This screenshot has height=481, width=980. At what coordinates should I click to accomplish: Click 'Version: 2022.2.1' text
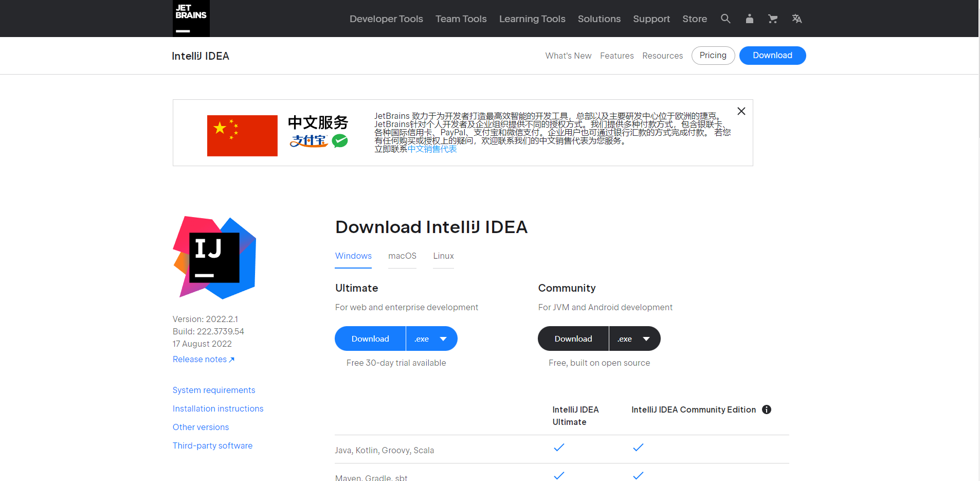click(x=205, y=319)
